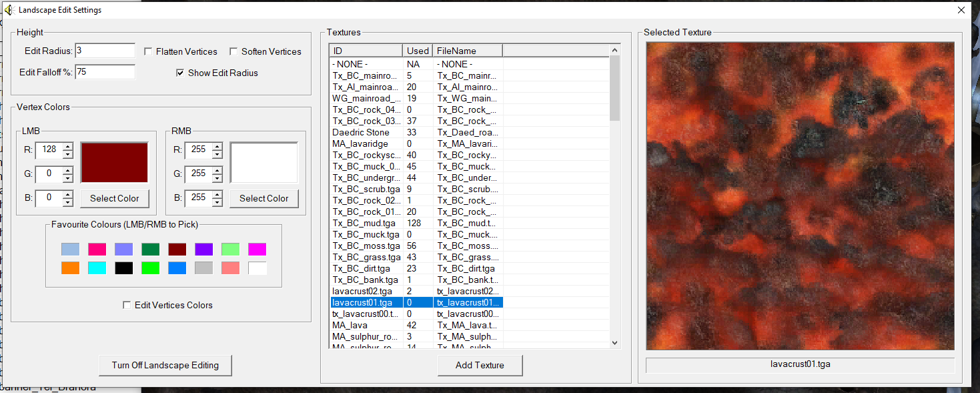Click the texture list scroll up arrow

[x=615, y=50]
